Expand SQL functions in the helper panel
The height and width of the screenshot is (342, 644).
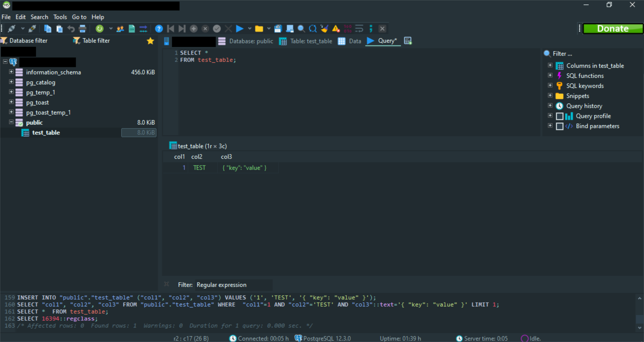(550, 76)
